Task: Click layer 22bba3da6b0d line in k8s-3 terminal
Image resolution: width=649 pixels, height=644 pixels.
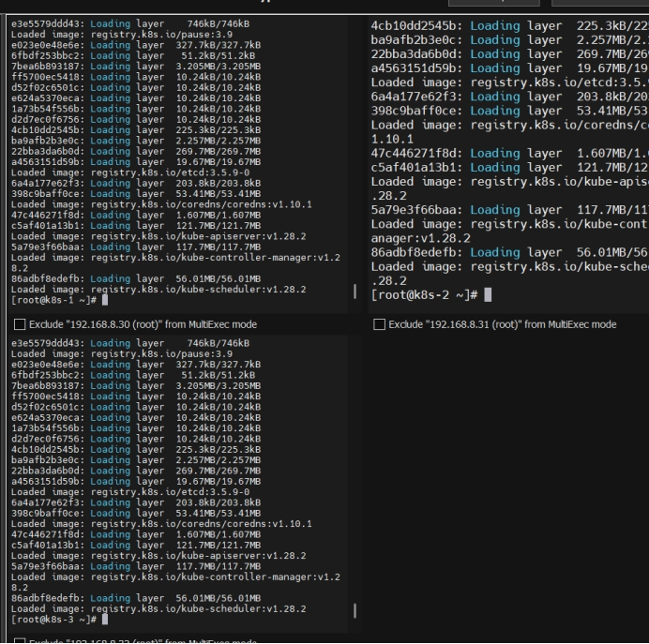Action: tap(136, 471)
